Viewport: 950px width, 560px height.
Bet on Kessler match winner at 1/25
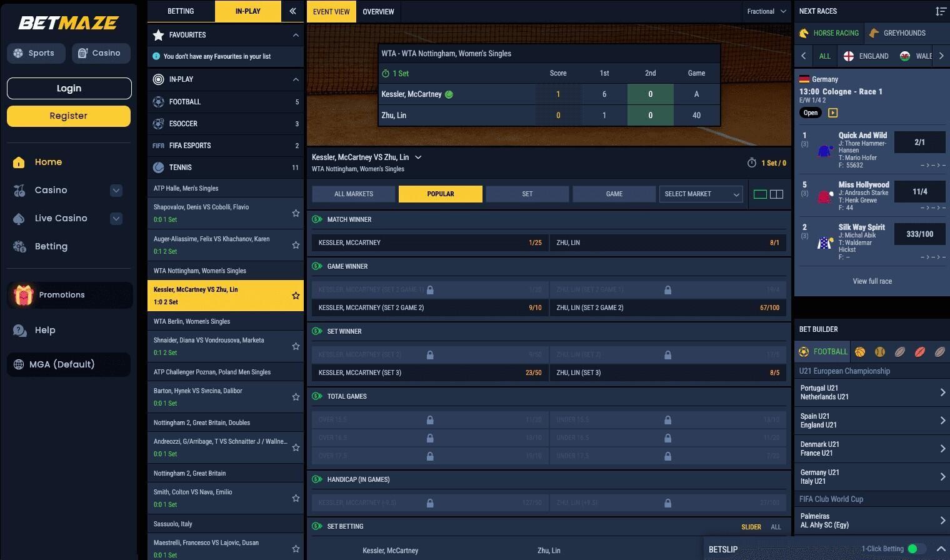[x=430, y=242]
